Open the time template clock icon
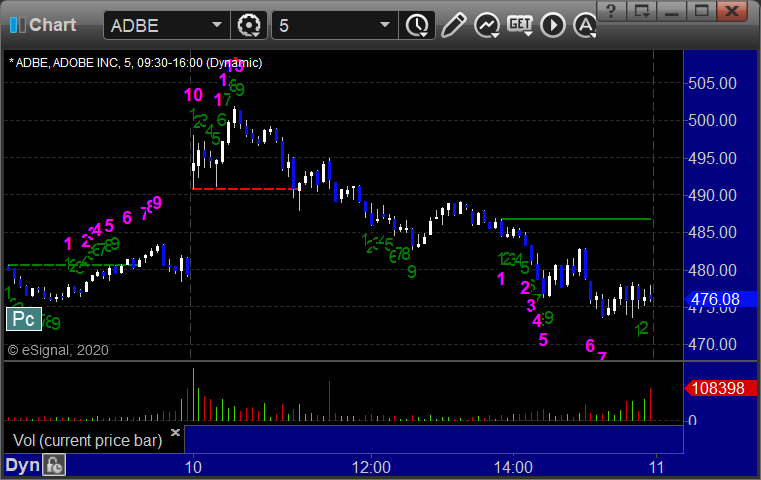The width and height of the screenshot is (761, 480). tap(417, 25)
